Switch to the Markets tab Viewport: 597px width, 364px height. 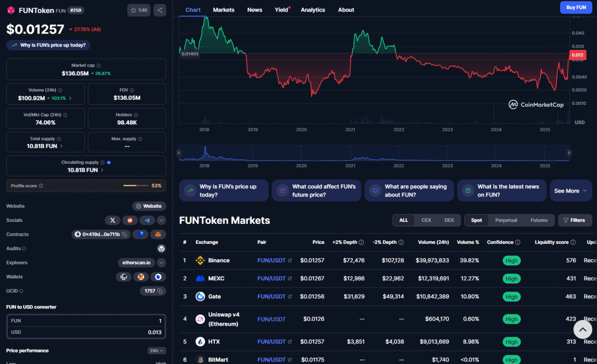[x=224, y=10]
